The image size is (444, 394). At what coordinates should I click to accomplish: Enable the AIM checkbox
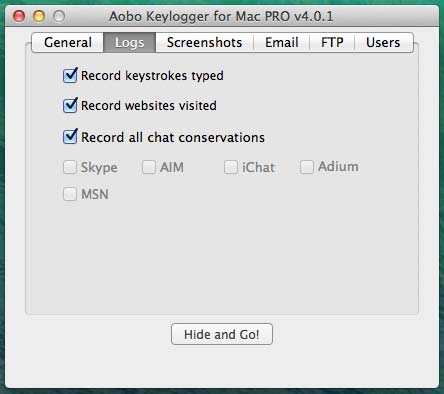149,167
